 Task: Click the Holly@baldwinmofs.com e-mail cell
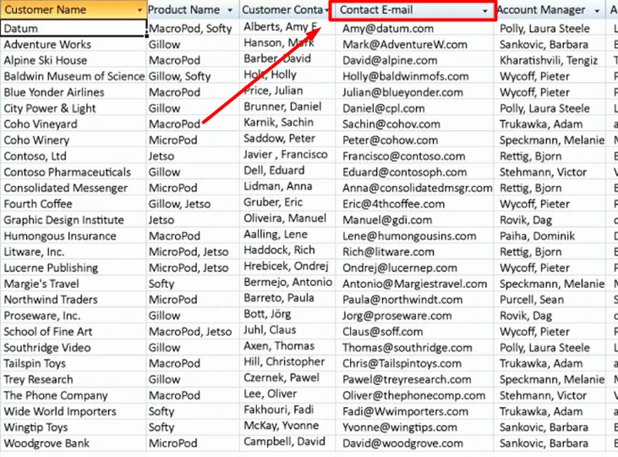tap(415, 76)
